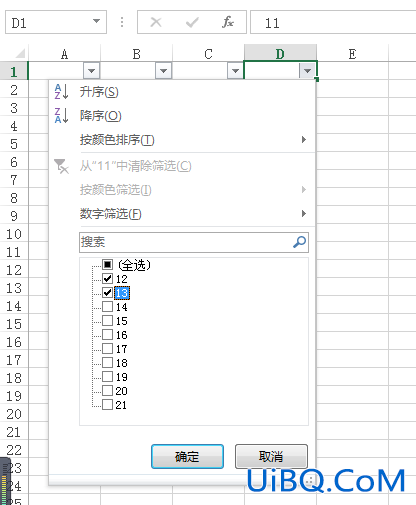Click the search magnifier icon
Image resolution: width=416 pixels, height=505 pixels.
coord(299,242)
